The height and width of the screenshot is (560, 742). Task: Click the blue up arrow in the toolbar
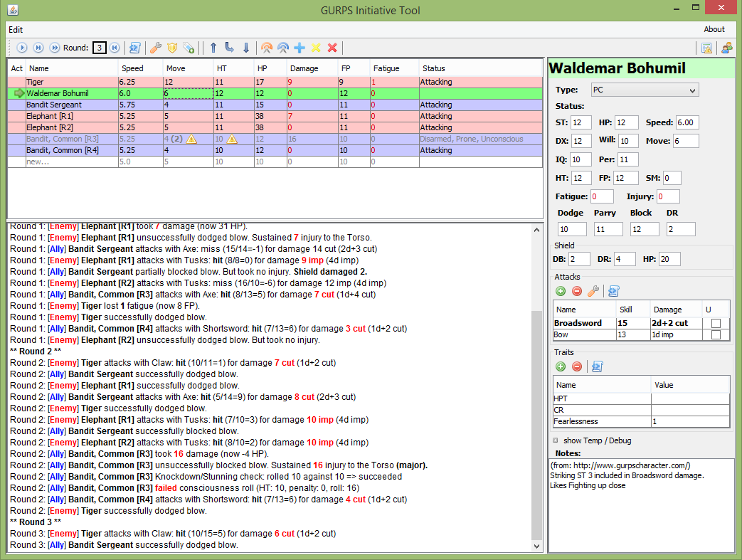[x=213, y=48]
